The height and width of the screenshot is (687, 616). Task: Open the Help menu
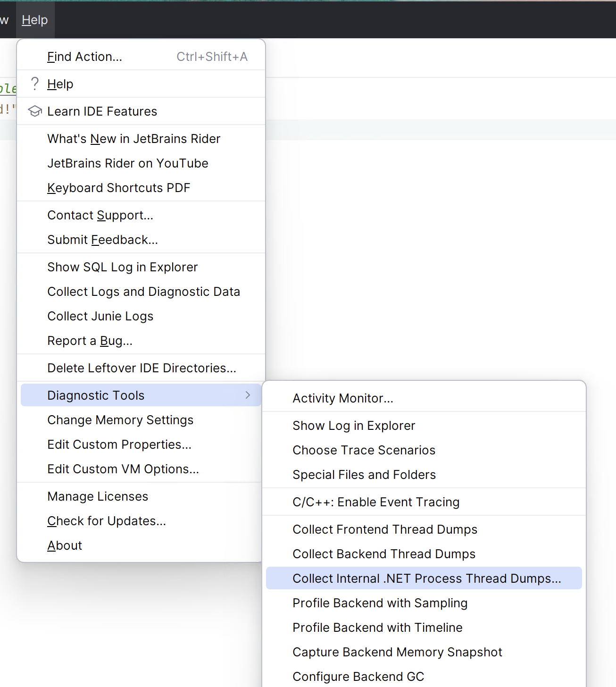pos(34,20)
